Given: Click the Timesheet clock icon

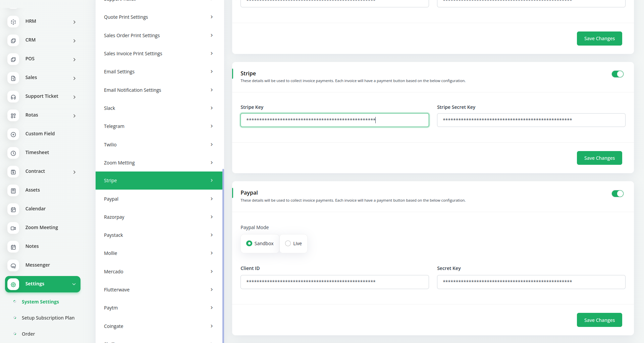Looking at the screenshot, I should click(13, 153).
